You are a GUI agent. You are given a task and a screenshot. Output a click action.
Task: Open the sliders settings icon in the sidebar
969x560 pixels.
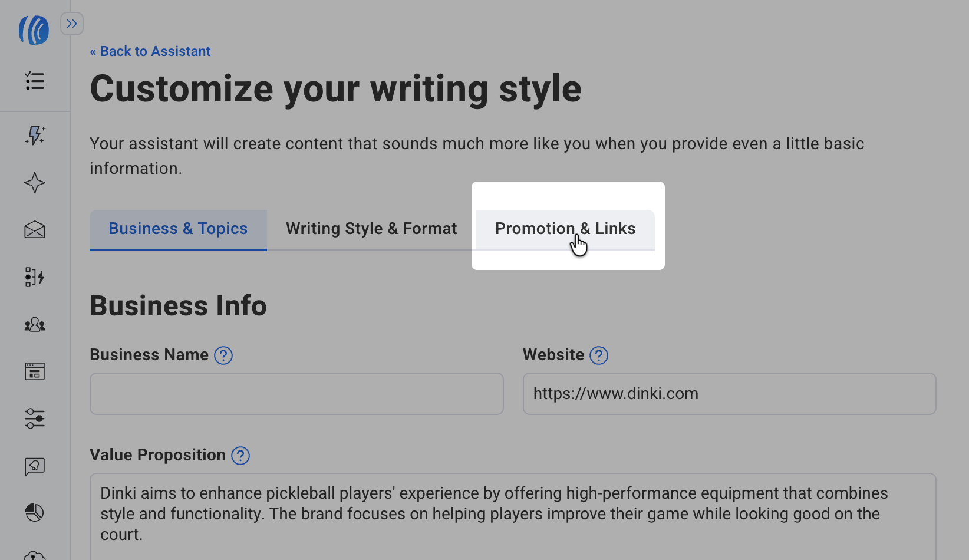[x=35, y=419]
